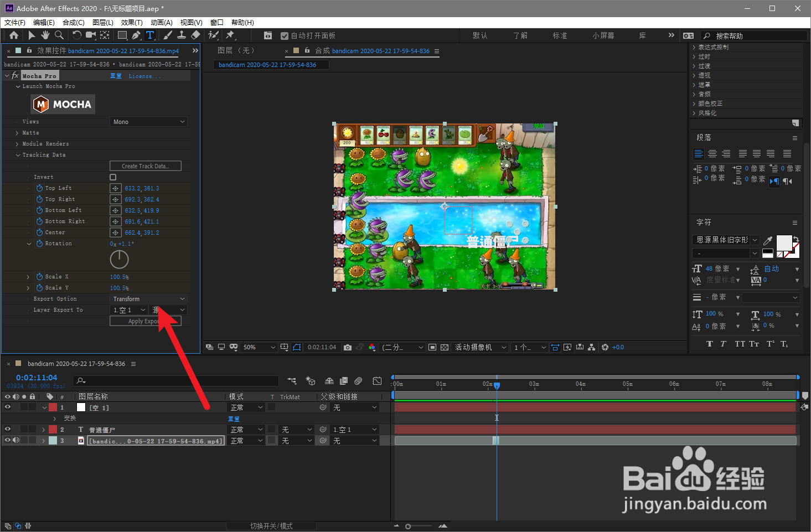This screenshot has height=532, width=811.
Task: Toggle the Invert checkbox in Mocha Pro
Action: coord(113,177)
